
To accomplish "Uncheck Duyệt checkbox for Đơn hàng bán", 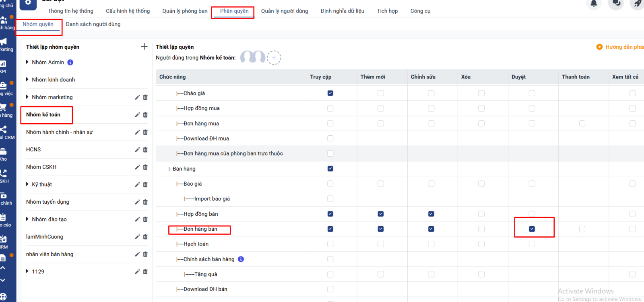I will (532, 229).
